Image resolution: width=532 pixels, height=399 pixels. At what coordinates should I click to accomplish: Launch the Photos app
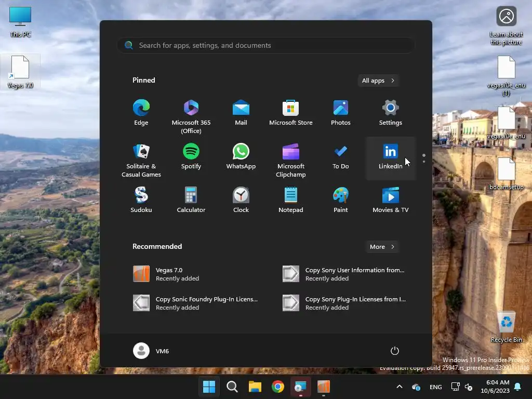point(341,113)
